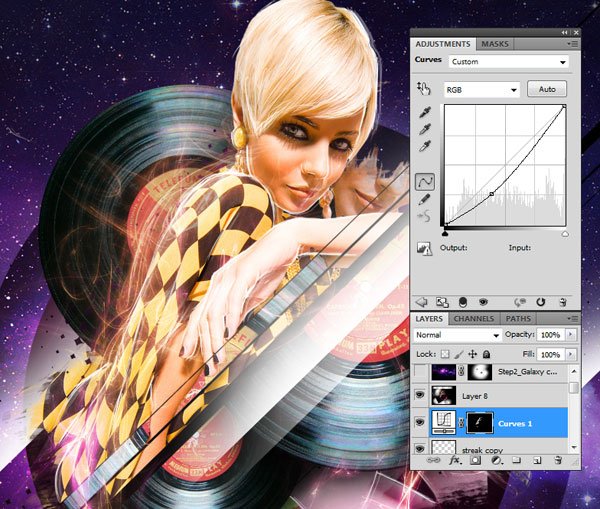Add a layer mask icon

475,460
